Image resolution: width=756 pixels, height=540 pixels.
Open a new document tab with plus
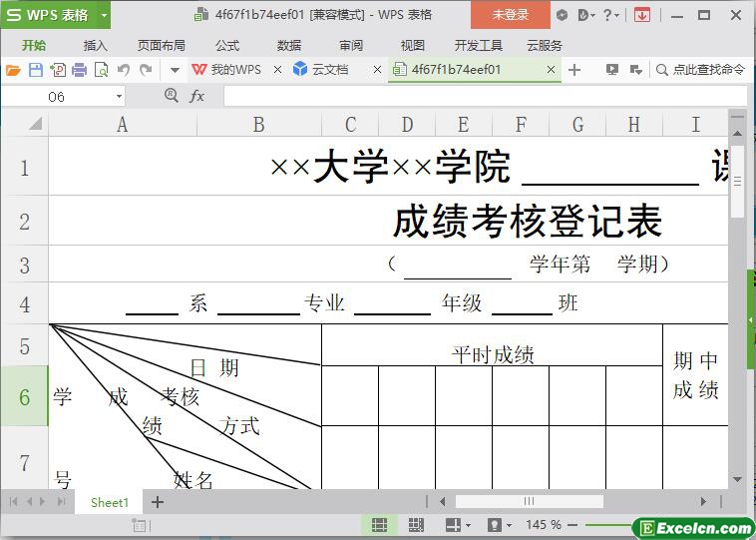(x=573, y=70)
